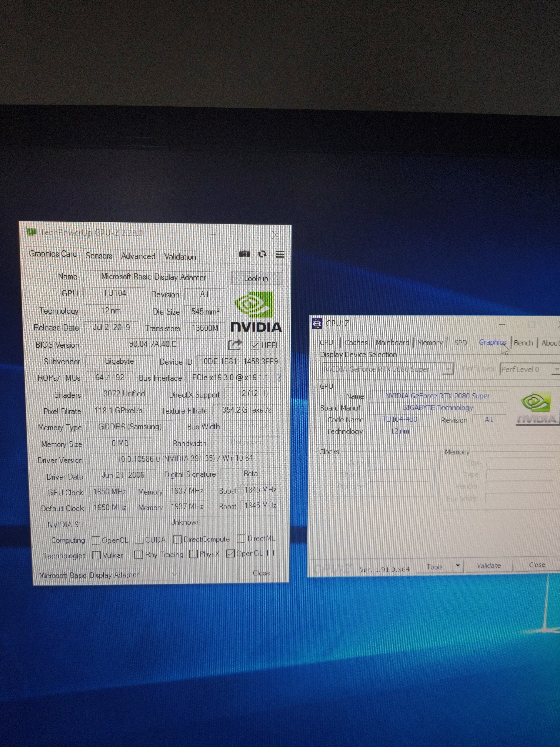Click the BIOS share/export icon in GPU-Z
560x747 pixels.
[235, 344]
